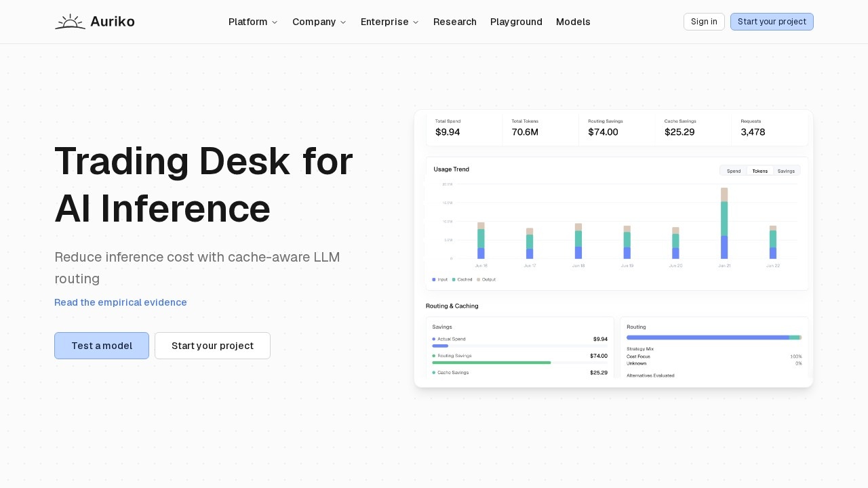Click the Test a model button
This screenshot has width=868, height=488.
coord(102,346)
